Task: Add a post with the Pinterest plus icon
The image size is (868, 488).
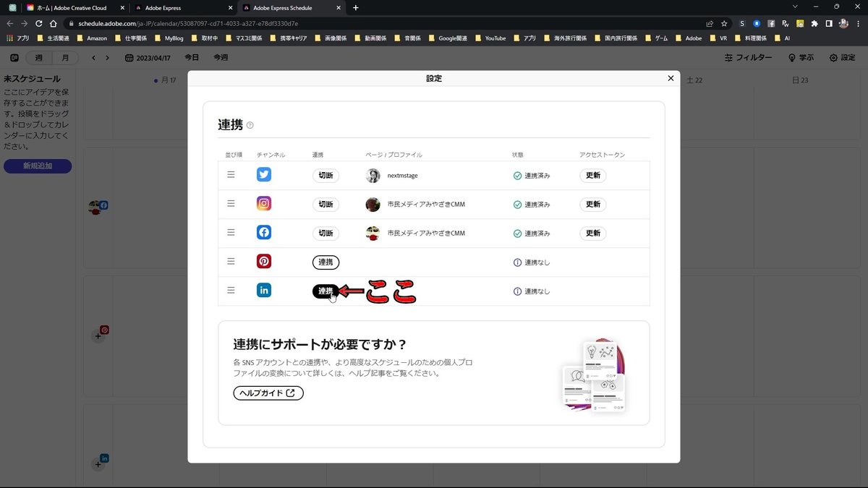Action: 98,335
